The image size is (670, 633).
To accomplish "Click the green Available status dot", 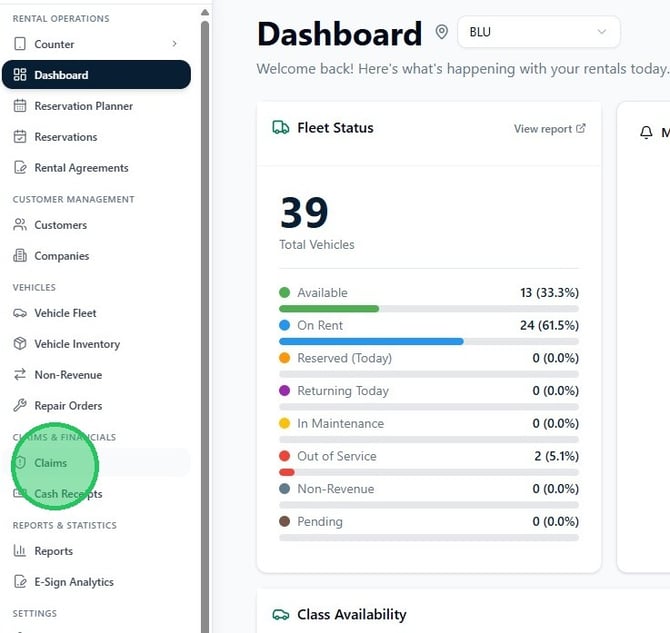I will 285,292.
